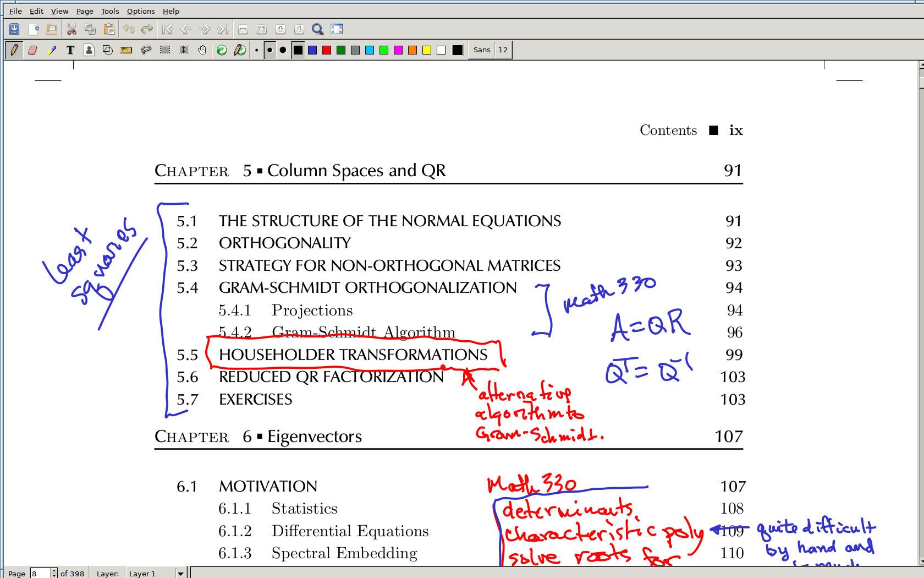This screenshot has height=578, width=924.
Task: Select the fine pen thickness dot
Action: [x=256, y=50]
